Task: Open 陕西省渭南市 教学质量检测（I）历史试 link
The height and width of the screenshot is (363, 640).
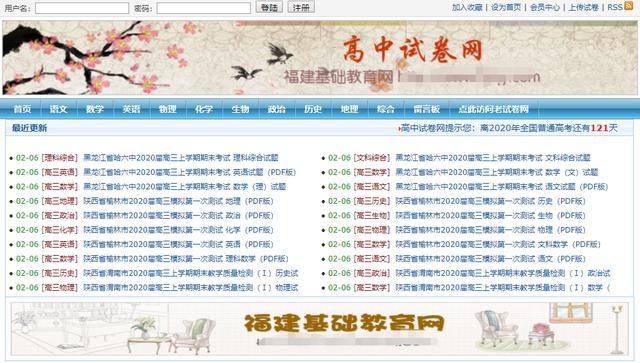Action: point(191,273)
